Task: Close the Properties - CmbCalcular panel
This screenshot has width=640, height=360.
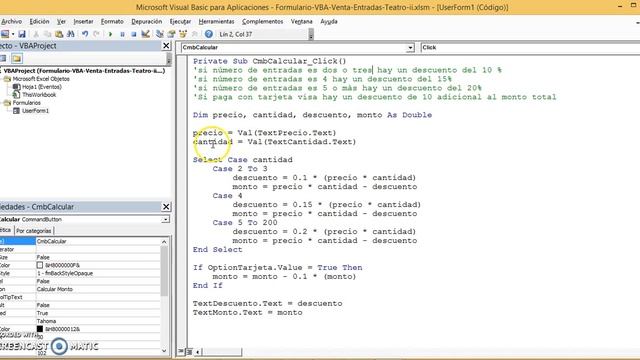Action: (x=166, y=207)
